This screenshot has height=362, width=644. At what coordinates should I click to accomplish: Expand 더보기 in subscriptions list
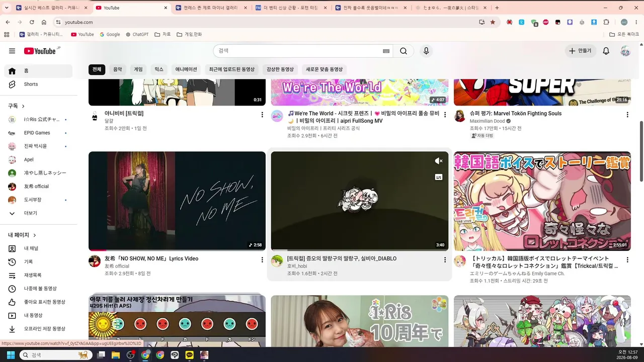point(38,213)
